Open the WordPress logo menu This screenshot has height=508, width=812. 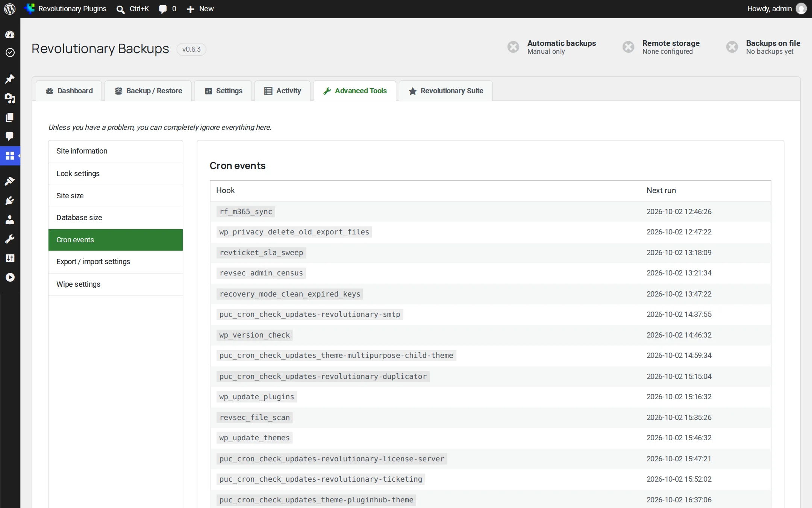pyautogui.click(x=10, y=9)
